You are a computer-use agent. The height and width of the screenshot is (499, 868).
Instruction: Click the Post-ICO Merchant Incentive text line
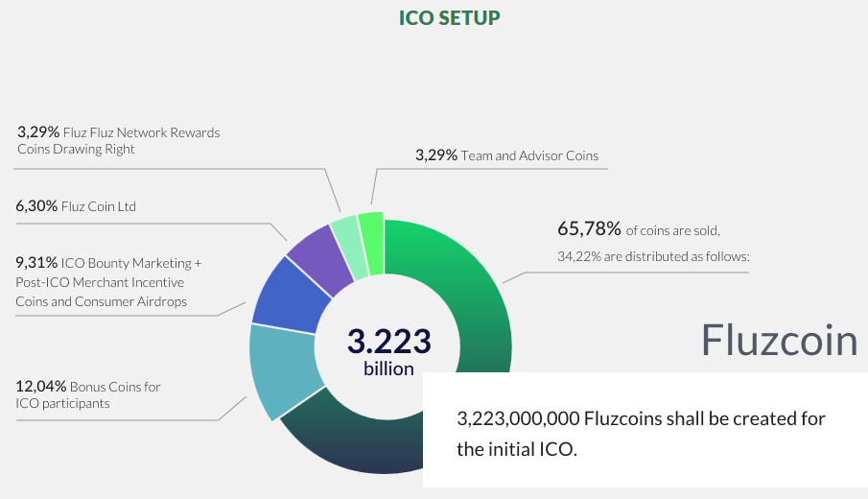(99, 282)
